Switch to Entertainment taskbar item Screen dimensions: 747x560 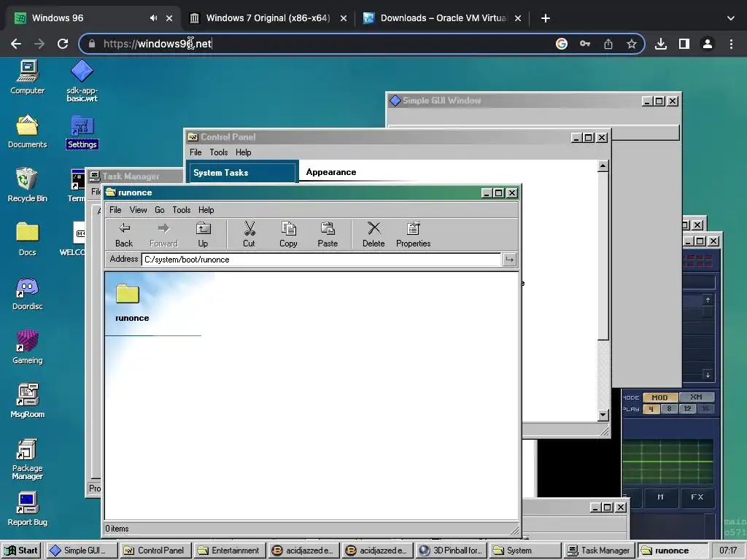coord(230,551)
